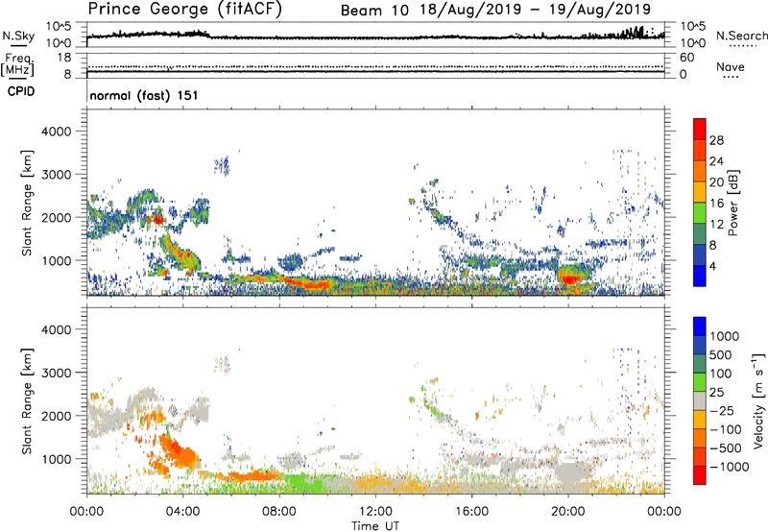The image size is (768, 532).
Task: Click the 3000 tick label on velocity panel
Action: tap(56, 373)
